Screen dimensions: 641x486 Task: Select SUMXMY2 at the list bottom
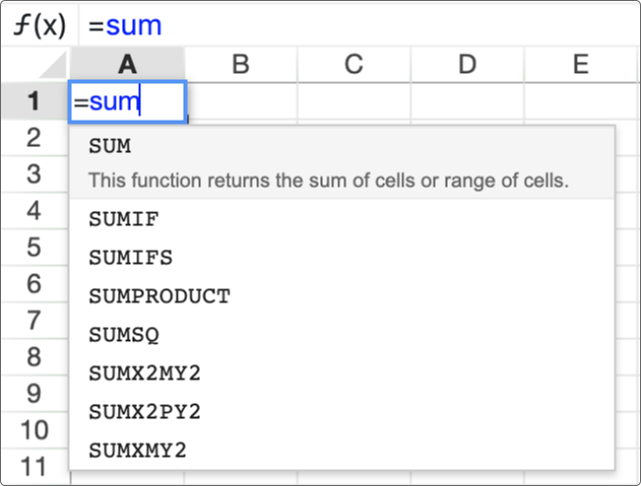(x=342, y=450)
